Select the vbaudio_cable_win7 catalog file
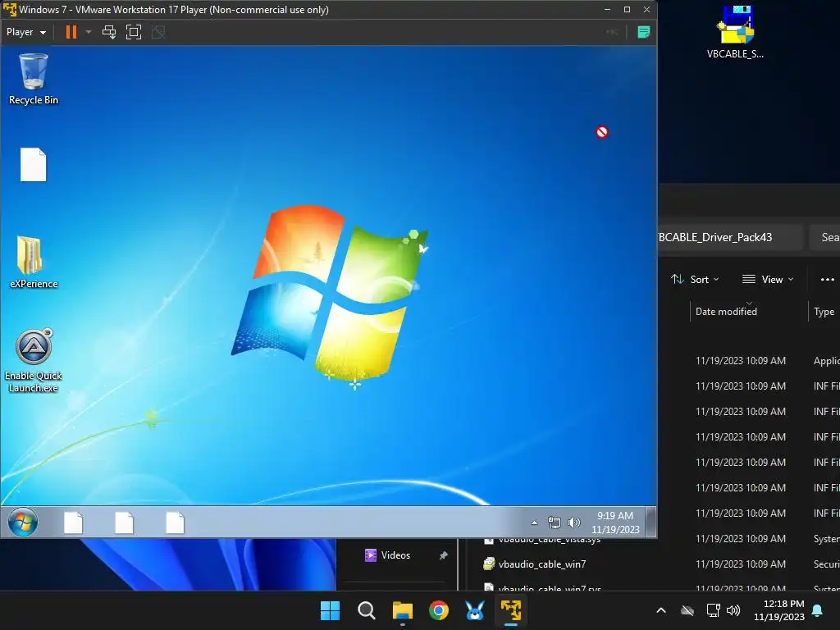 click(542, 564)
